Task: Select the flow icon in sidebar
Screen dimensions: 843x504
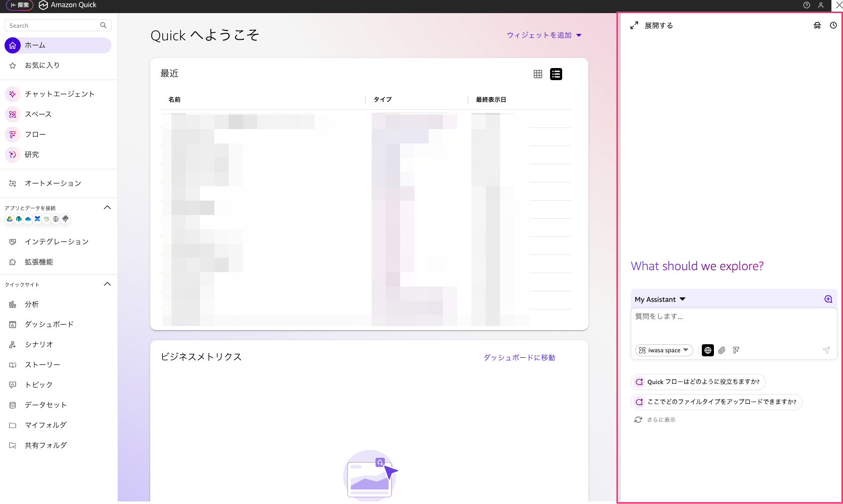Action: pyautogui.click(x=13, y=135)
